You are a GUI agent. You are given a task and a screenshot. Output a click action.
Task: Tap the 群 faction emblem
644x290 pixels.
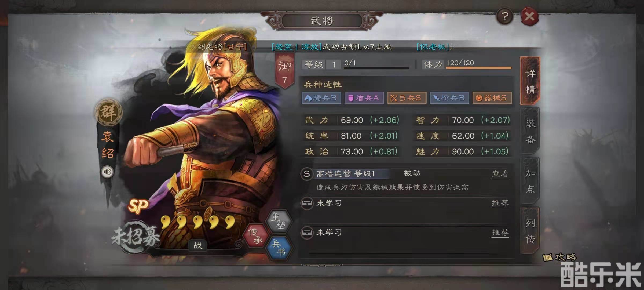(108, 112)
